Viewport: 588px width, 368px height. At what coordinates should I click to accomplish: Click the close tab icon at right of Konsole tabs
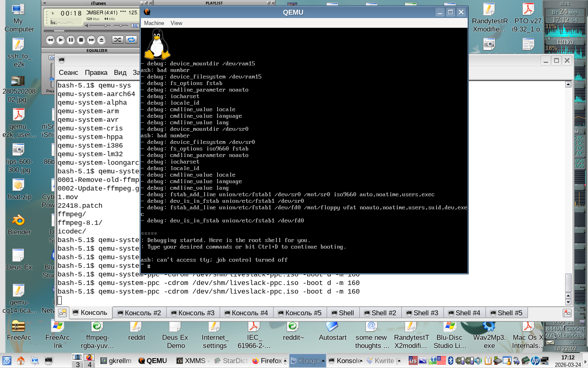567,313
